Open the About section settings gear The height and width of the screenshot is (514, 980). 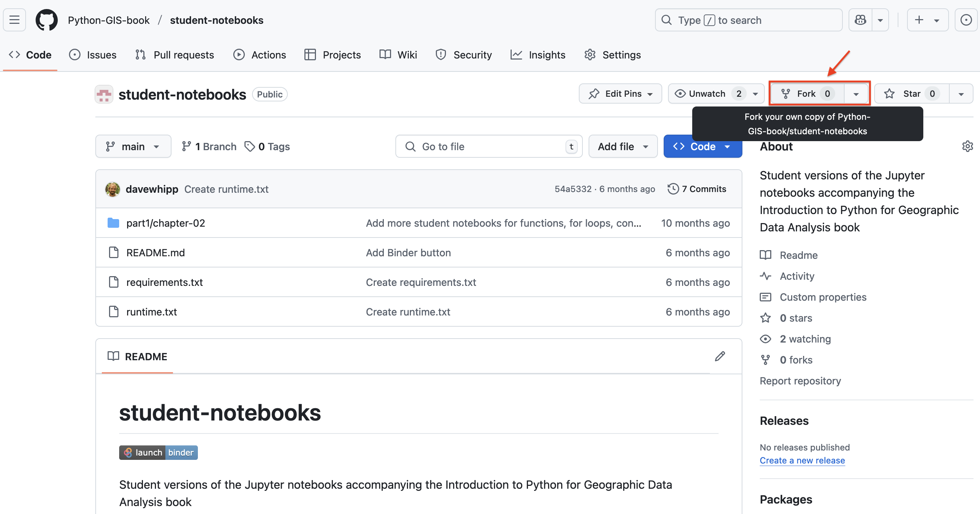pos(967,147)
